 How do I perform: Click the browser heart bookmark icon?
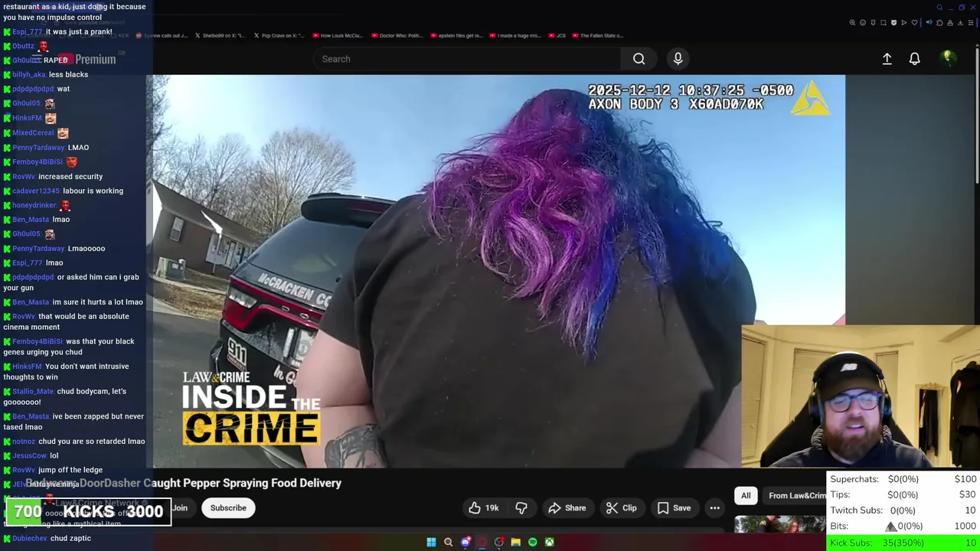(x=914, y=23)
